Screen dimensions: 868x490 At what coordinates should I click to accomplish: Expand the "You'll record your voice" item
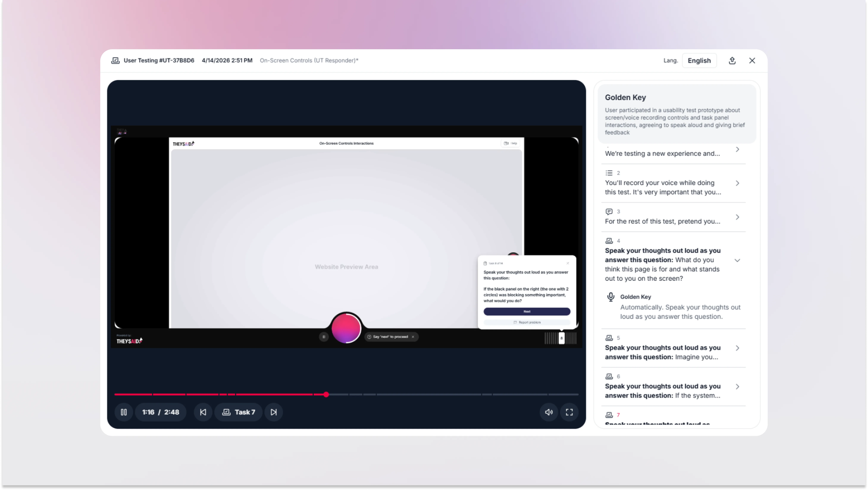(737, 183)
